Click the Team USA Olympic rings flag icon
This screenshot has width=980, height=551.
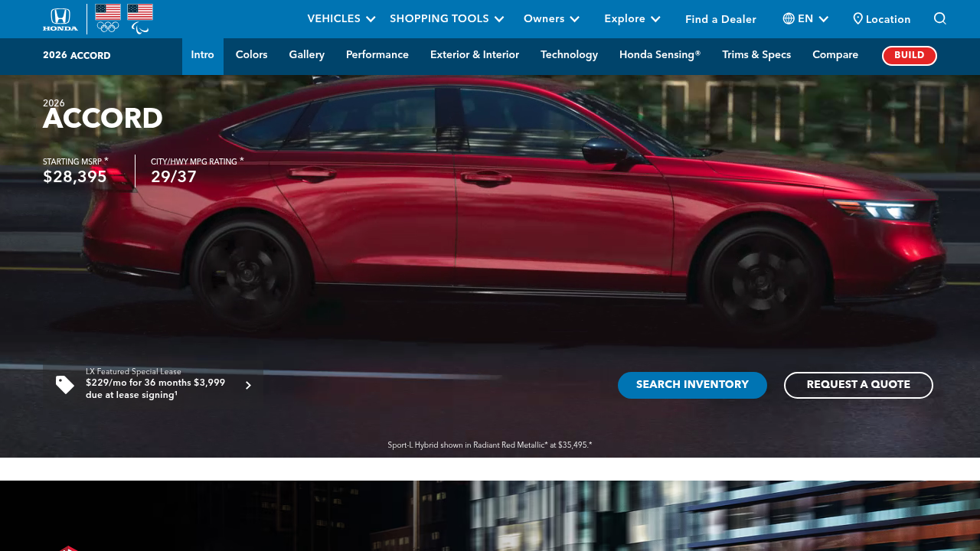point(108,19)
